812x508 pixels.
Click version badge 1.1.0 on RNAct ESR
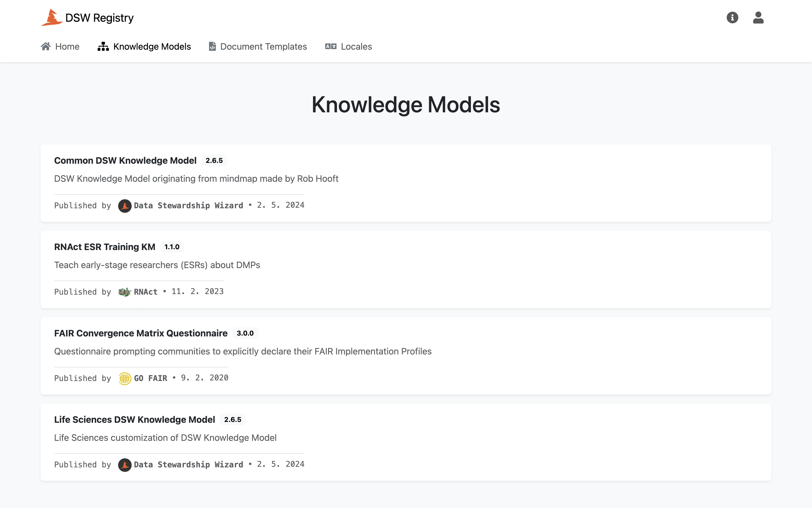172,247
